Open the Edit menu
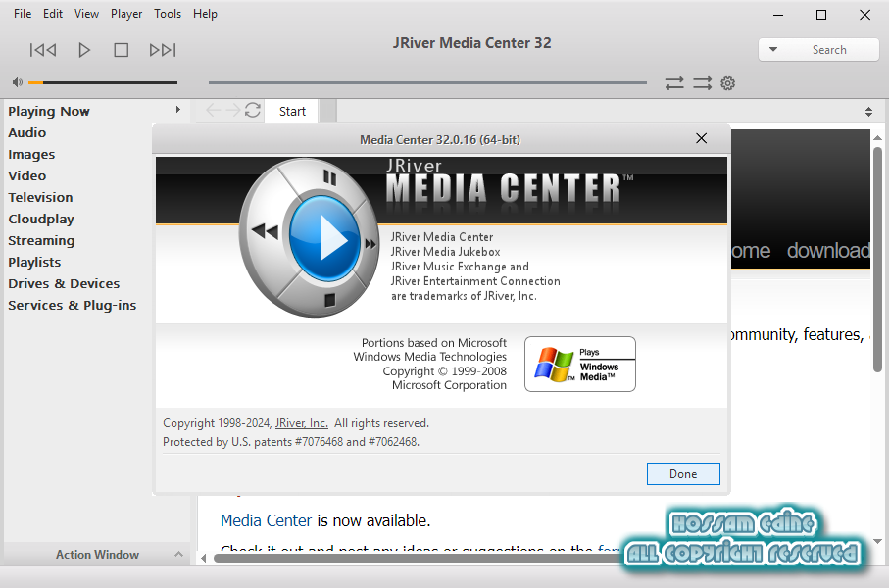Screen dimensions: 889x588 53,14
